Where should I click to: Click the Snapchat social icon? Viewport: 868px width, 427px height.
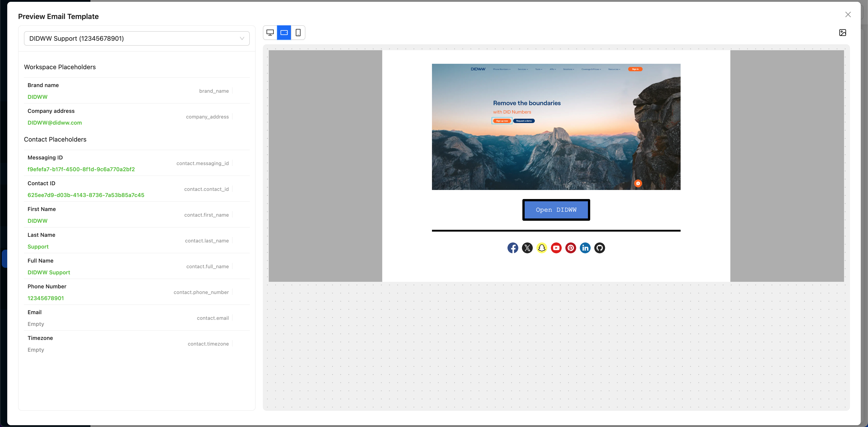click(542, 248)
